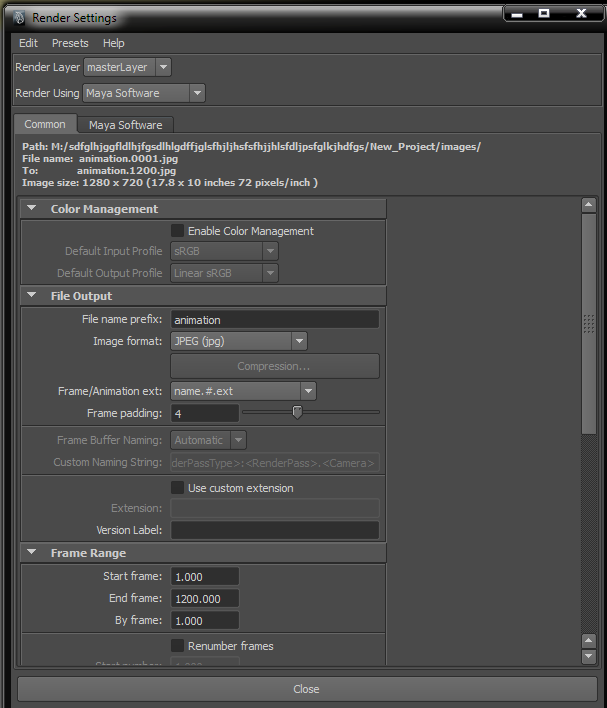Switch to the Common tab
607x708 pixels.
point(45,124)
